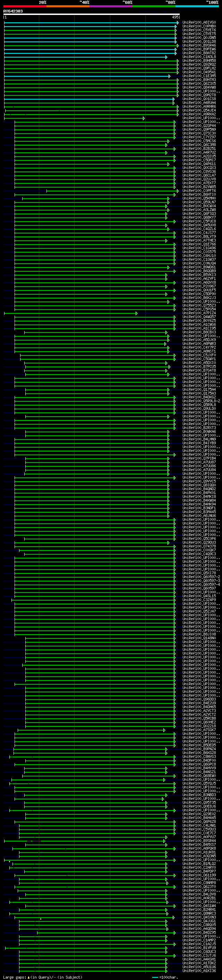Click the UniRef100_A3LZW8 entry

click(x=199, y=210)
